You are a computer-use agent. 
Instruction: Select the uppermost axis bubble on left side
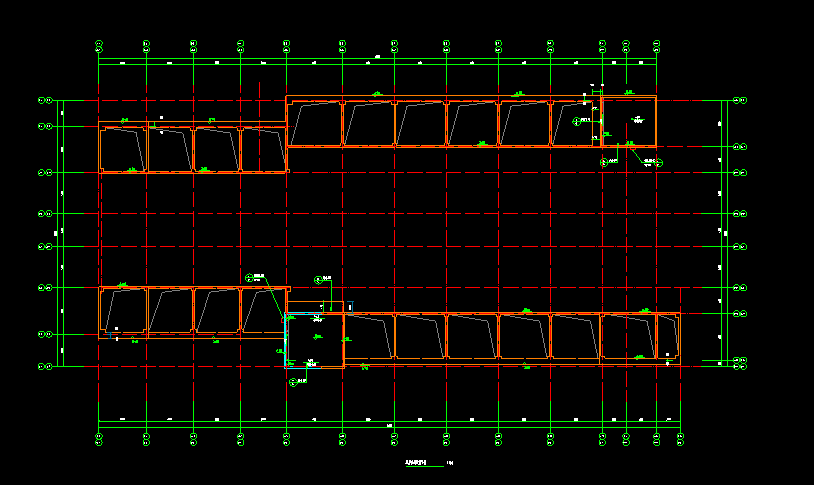tap(44, 100)
